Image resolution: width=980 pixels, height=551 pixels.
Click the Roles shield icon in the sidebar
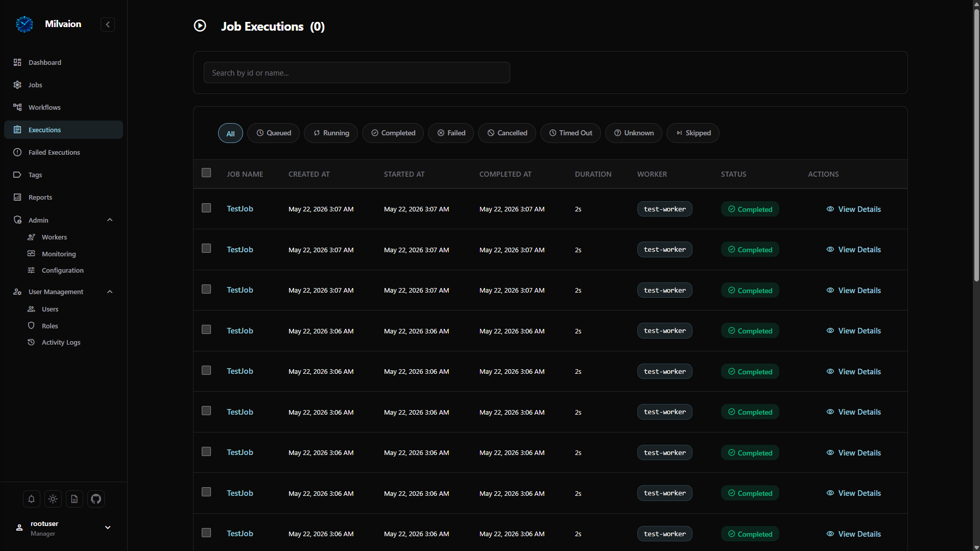(x=31, y=326)
